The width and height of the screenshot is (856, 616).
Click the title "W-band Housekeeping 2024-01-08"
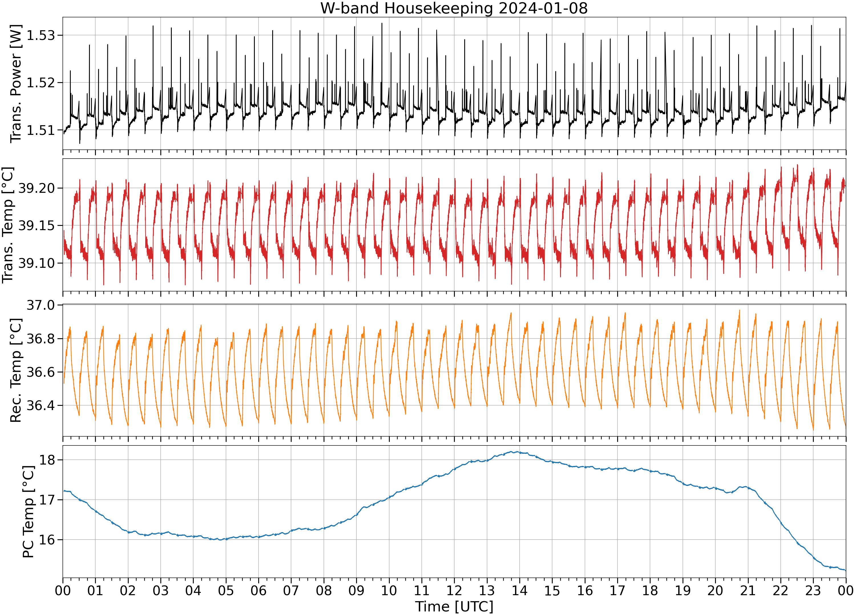454,8
